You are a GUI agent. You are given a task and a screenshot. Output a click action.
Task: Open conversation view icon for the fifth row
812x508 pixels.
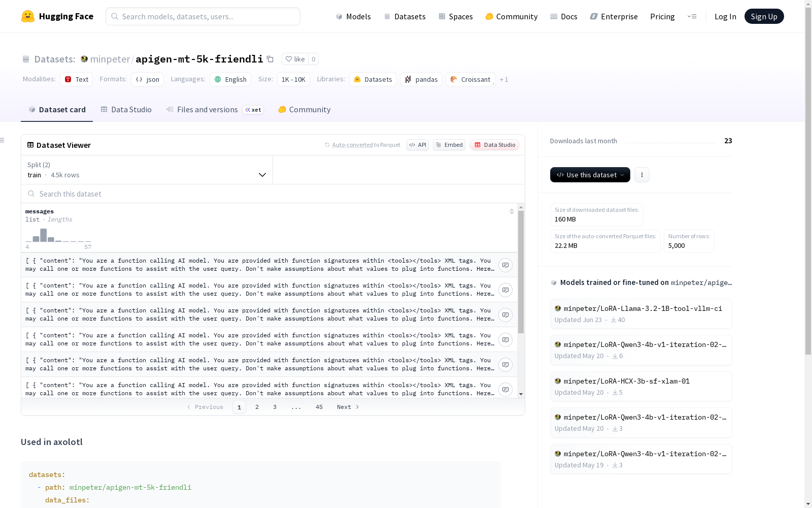point(505,365)
